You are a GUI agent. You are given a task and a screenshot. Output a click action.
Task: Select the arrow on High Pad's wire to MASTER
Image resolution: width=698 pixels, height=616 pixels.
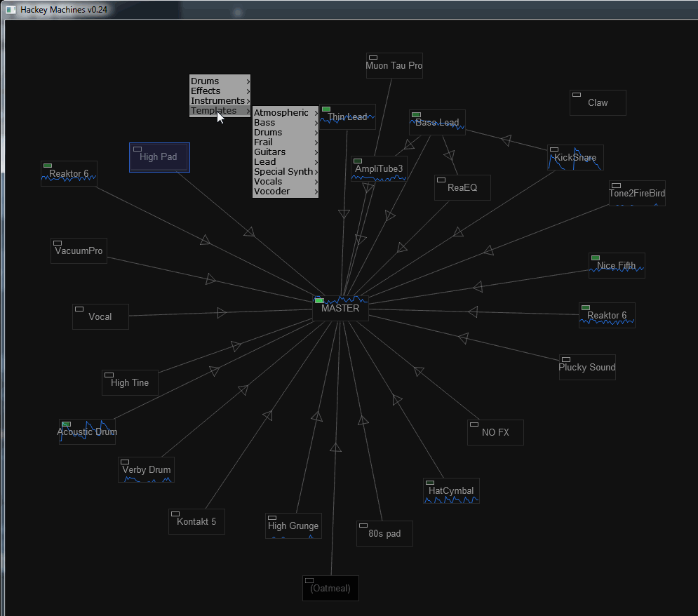click(x=249, y=232)
